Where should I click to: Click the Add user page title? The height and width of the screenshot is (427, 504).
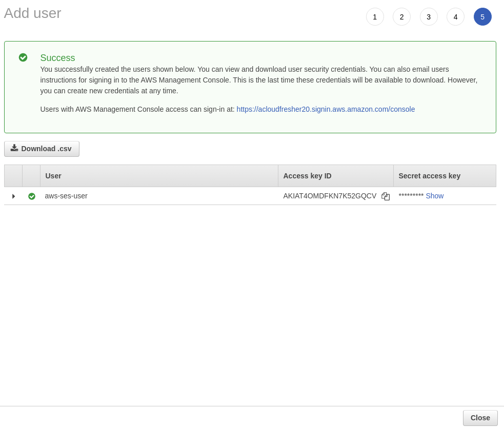click(32, 13)
